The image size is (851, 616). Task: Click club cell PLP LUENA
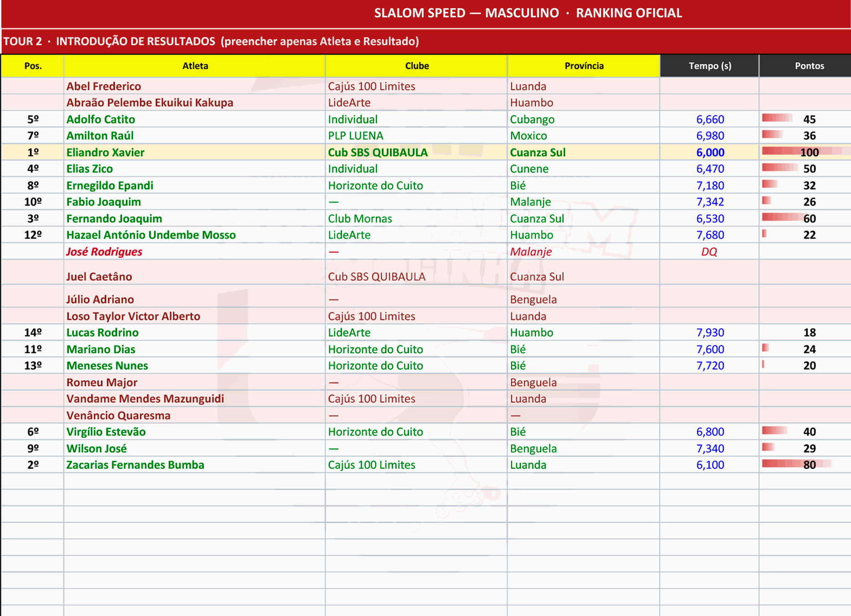pos(416,135)
